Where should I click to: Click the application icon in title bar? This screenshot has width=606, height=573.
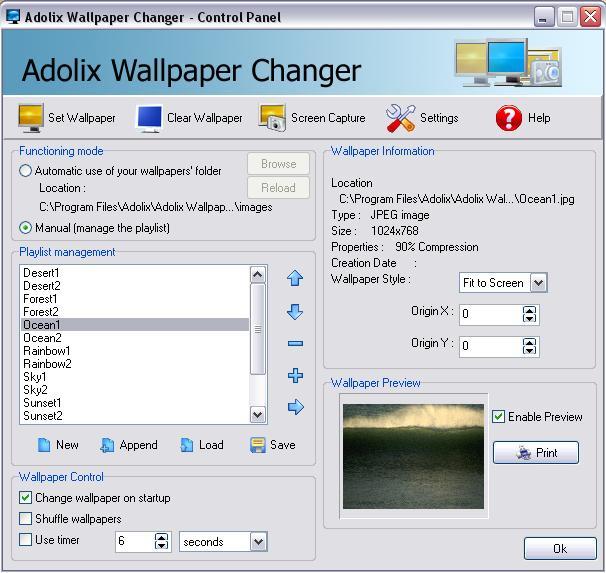click(x=13, y=17)
